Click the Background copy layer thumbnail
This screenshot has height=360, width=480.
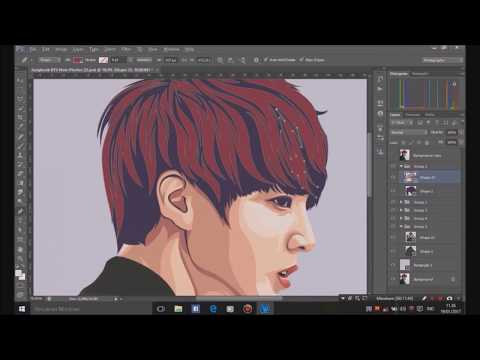405,155
